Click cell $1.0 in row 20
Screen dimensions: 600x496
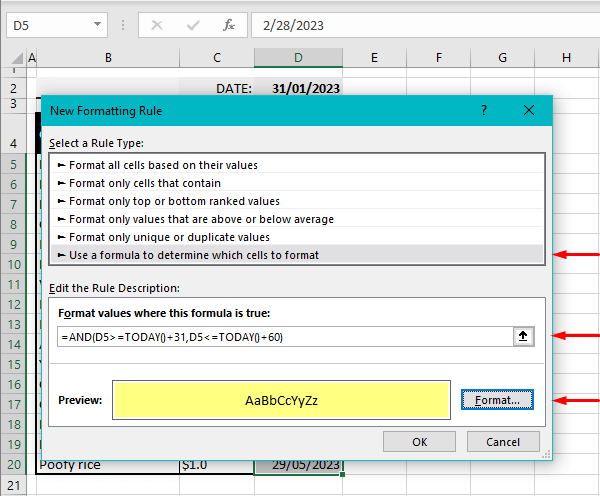point(217,465)
